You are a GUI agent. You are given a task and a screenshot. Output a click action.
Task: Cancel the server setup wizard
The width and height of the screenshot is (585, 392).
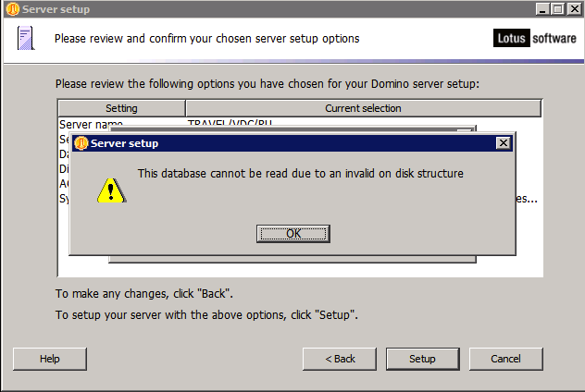point(506,359)
